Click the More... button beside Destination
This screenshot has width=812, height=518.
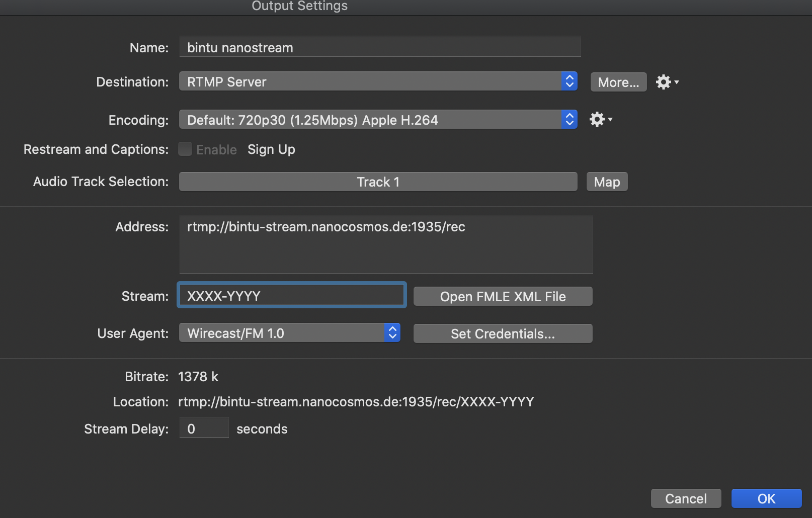click(x=618, y=82)
